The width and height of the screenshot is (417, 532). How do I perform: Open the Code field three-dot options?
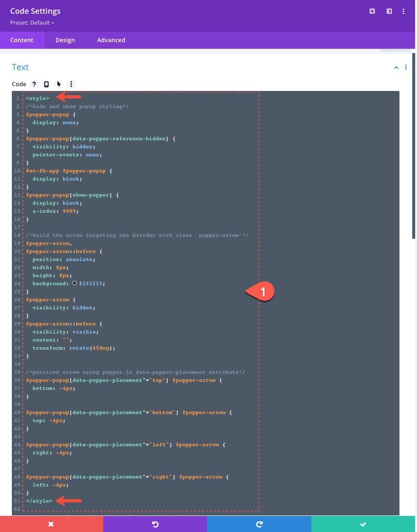71,84
